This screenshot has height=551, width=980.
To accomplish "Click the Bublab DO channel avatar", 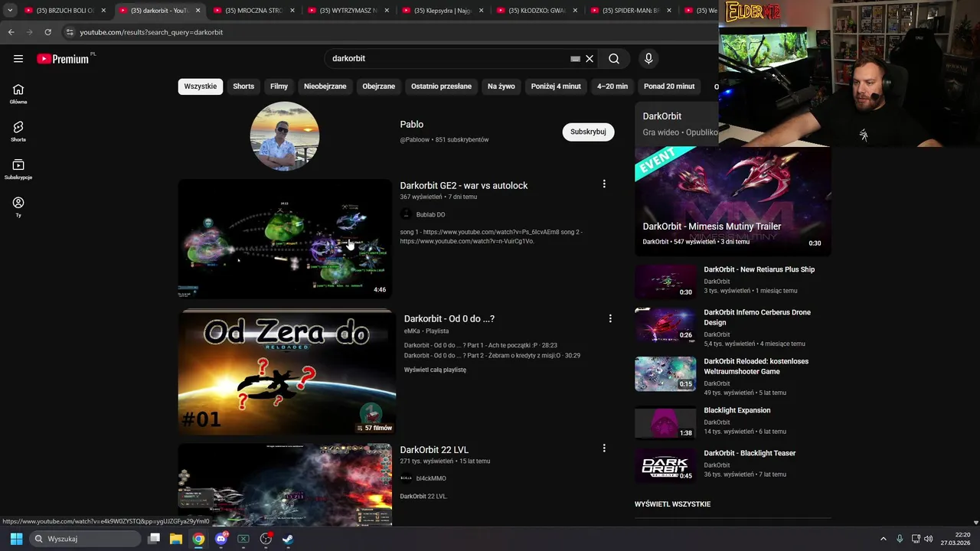I will click(x=406, y=214).
